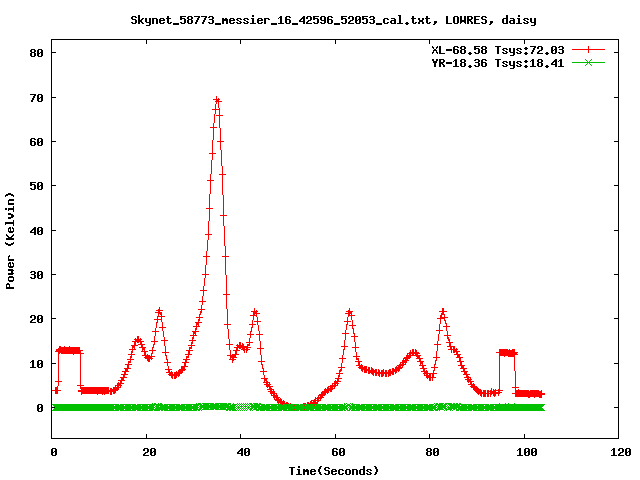Click the Time(Seconds) axis label
This screenshot has width=640, height=480.
(333, 471)
